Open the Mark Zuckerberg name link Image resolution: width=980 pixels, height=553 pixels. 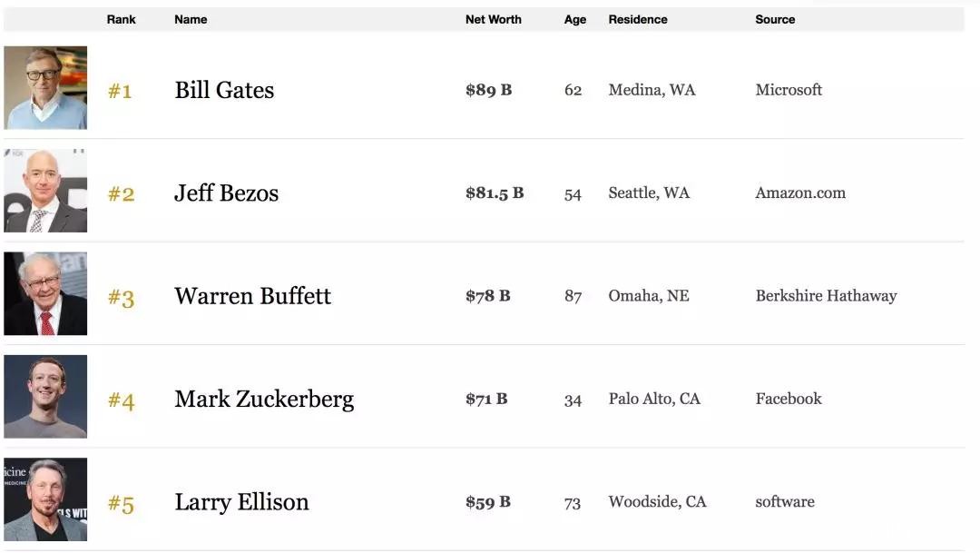[264, 399]
